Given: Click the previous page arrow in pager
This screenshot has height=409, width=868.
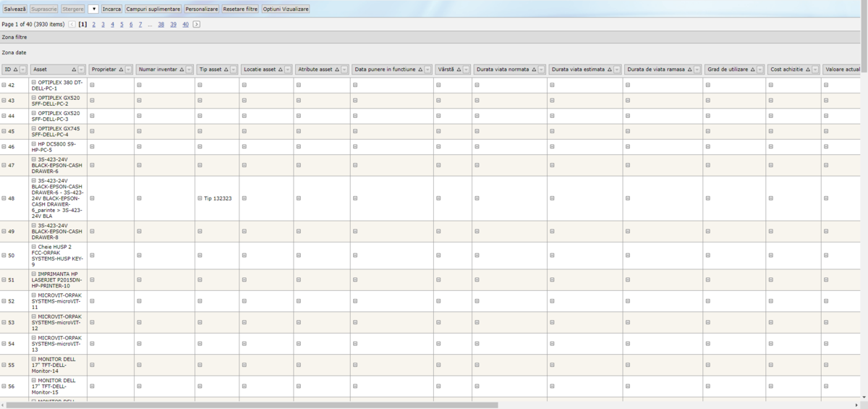Looking at the screenshot, I should coord(72,24).
